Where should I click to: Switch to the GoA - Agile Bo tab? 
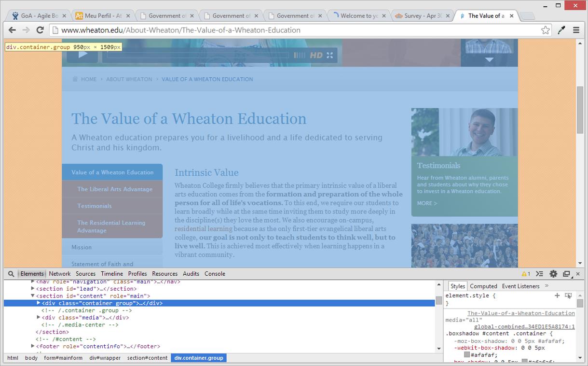(40, 16)
